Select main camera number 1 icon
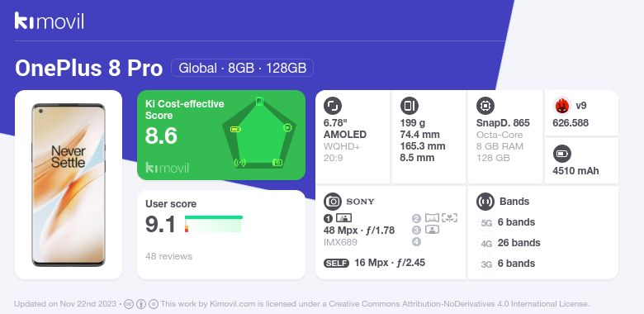This screenshot has height=314, width=644. 328,219
